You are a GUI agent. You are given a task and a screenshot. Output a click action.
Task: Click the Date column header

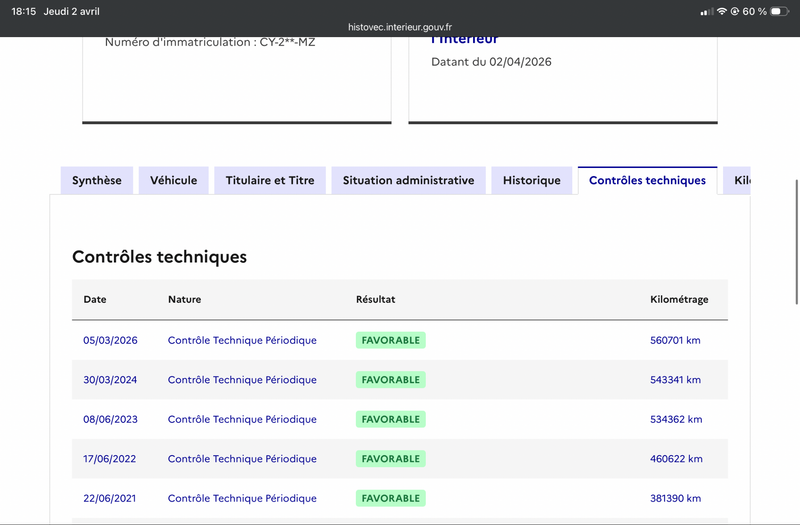coord(94,299)
